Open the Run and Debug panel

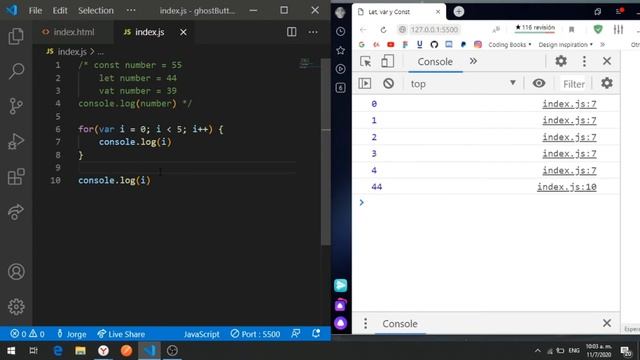click(x=16, y=142)
